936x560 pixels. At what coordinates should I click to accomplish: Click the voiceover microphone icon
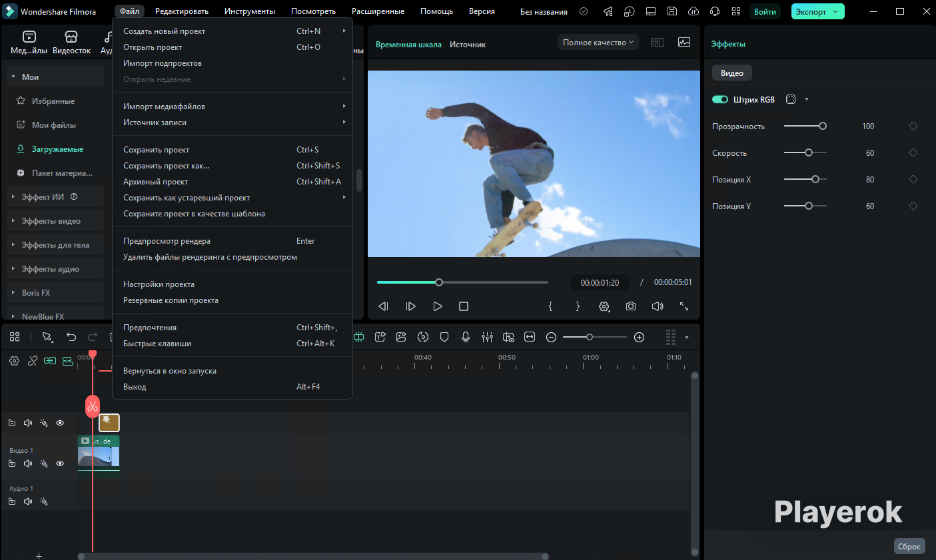point(466,337)
